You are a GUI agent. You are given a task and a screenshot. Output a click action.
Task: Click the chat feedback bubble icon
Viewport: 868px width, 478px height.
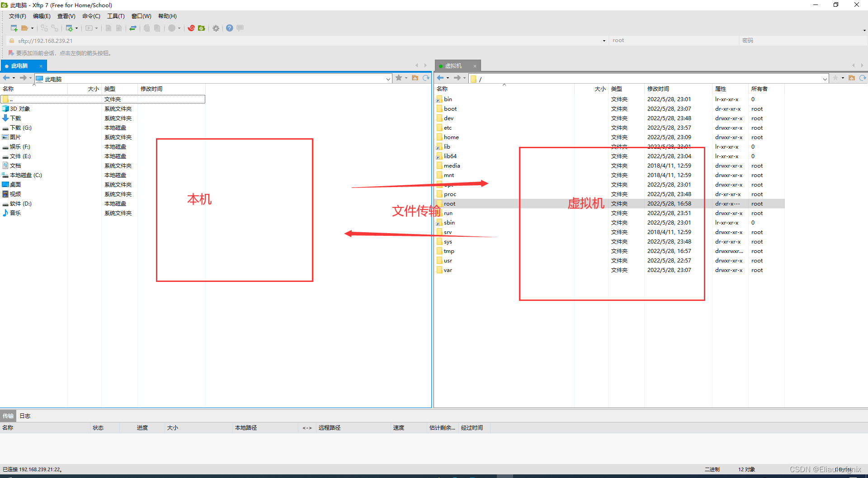coord(240,28)
